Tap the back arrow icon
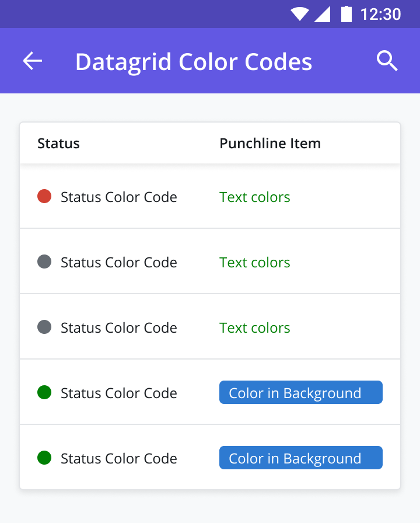This screenshot has height=523, width=420. pyautogui.click(x=33, y=61)
